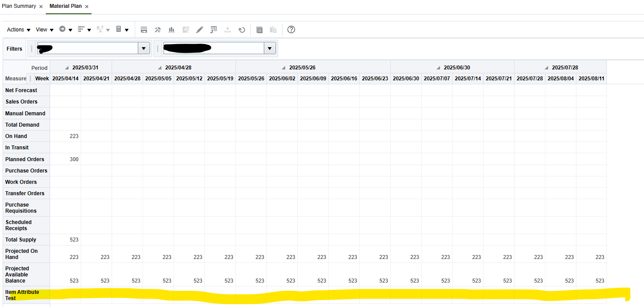644x307 pixels.
Task: Click the pencil Edit icon
Action: pos(200,30)
